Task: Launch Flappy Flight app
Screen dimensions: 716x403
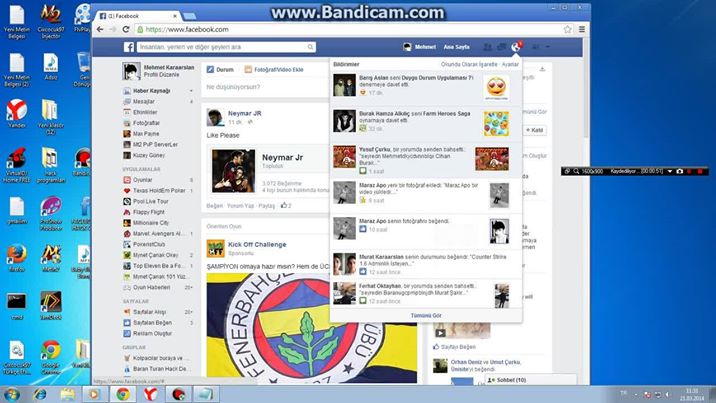Action: 148,212
